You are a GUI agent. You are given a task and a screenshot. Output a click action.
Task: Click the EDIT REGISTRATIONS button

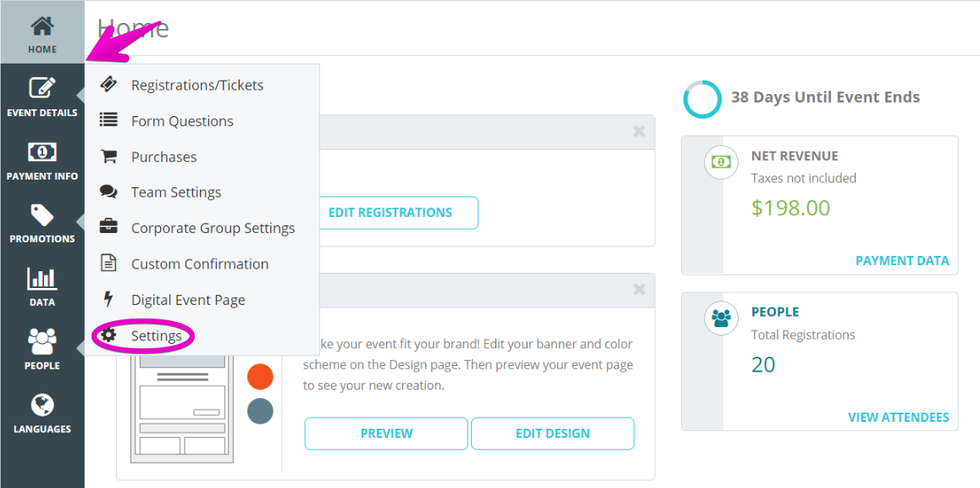[390, 213]
